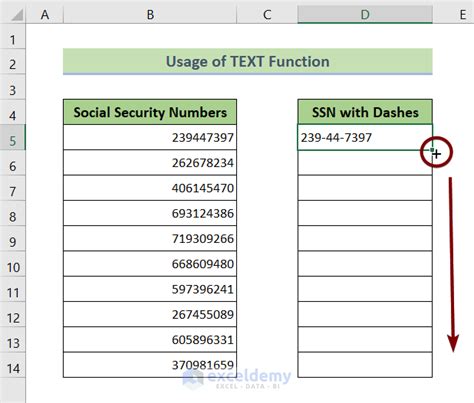Image resolution: width=474 pixels, height=403 pixels.
Task: Select the Social Security Numbers header cell
Action: click(150, 112)
